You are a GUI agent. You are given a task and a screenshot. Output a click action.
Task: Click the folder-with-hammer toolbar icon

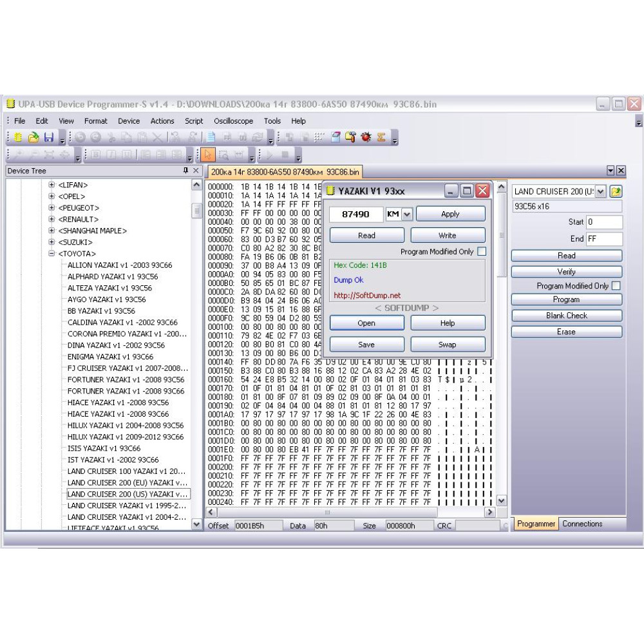(x=350, y=137)
